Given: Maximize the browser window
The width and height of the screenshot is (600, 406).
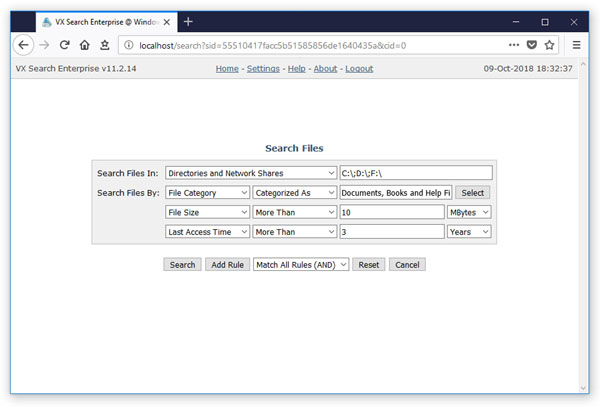Looking at the screenshot, I should click(x=545, y=22).
